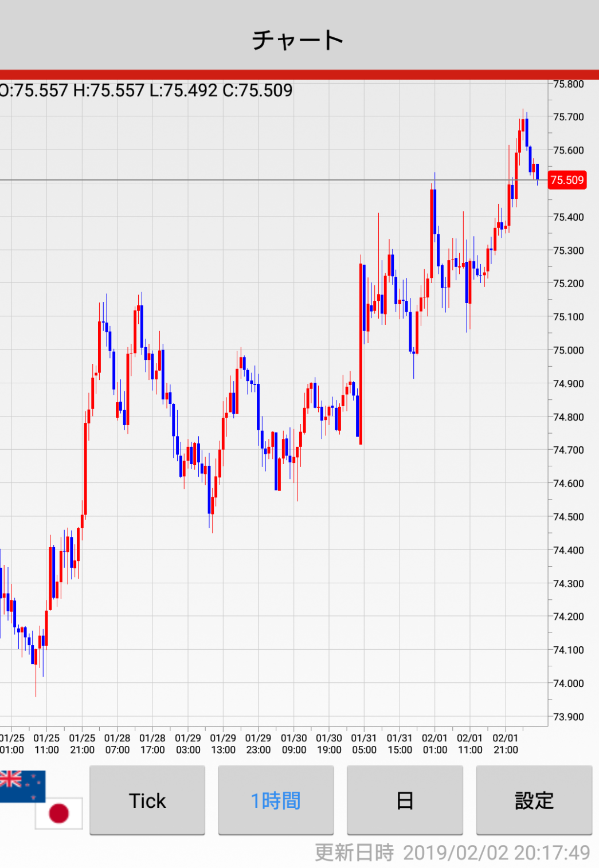This screenshot has height=868, width=599.
Task: Click the 01/29 13:00 time axis label
Action: tap(223, 744)
